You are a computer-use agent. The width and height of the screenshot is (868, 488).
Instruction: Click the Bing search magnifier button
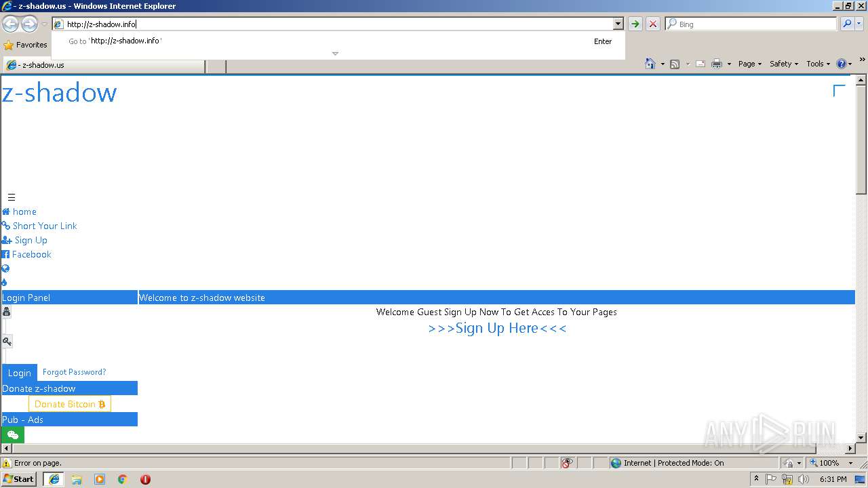click(x=847, y=24)
